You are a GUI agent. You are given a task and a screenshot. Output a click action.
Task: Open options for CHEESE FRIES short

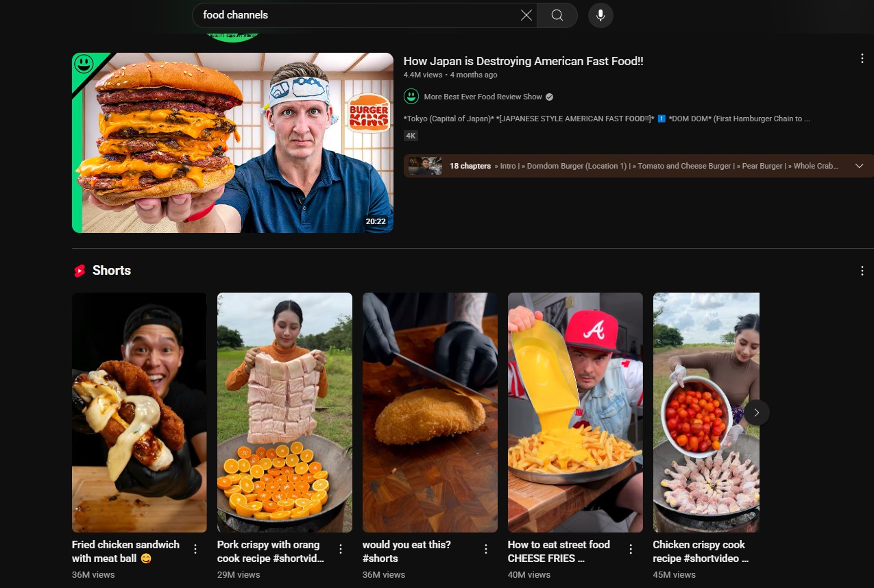click(631, 549)
